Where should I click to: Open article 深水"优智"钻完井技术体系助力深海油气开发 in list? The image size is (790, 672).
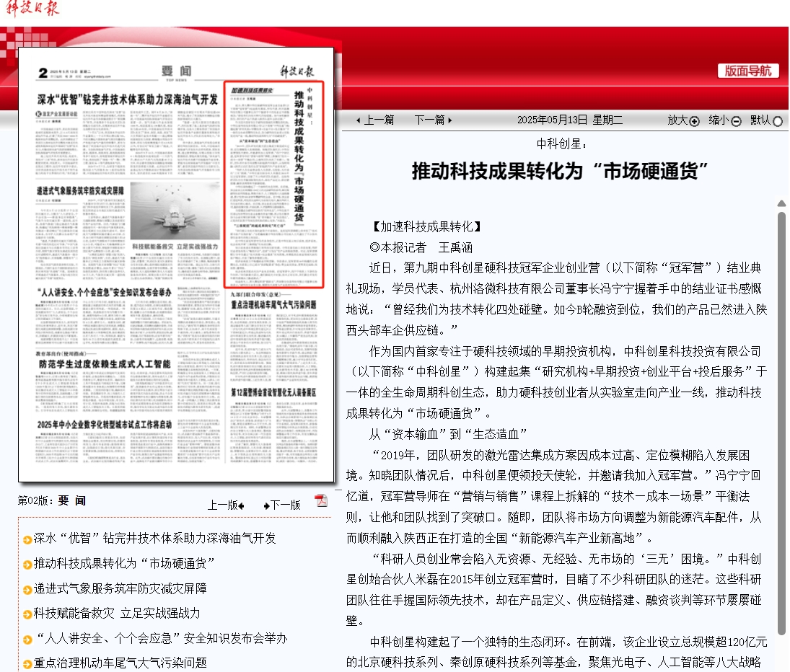point(154,539)
